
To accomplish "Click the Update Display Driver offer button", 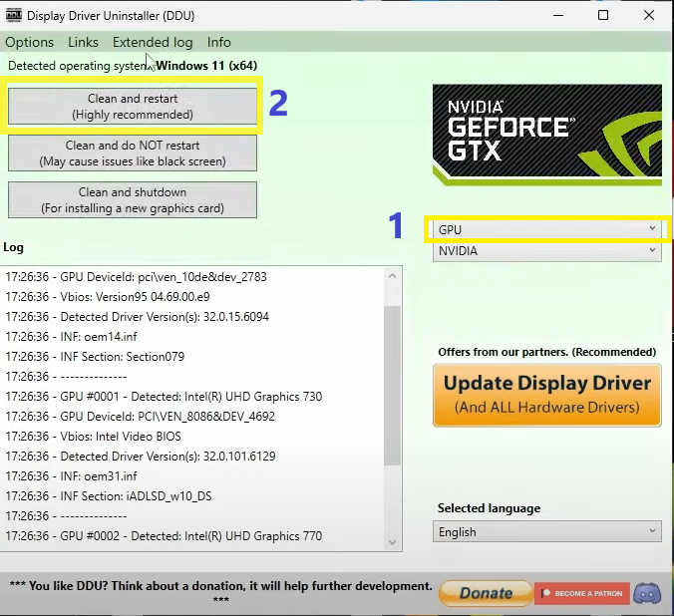I will click(x=546, y=395).
